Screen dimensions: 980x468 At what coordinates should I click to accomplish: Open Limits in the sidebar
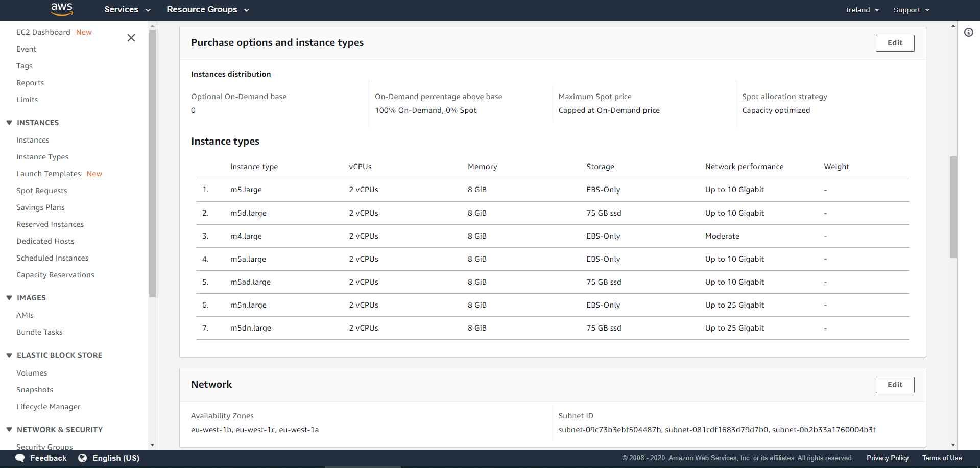27,100
